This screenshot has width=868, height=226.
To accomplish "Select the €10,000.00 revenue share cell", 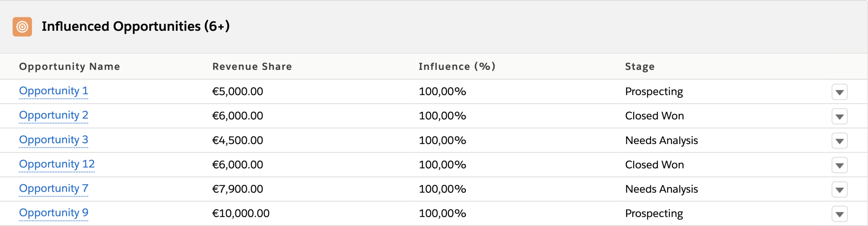I will coord(241,213).
